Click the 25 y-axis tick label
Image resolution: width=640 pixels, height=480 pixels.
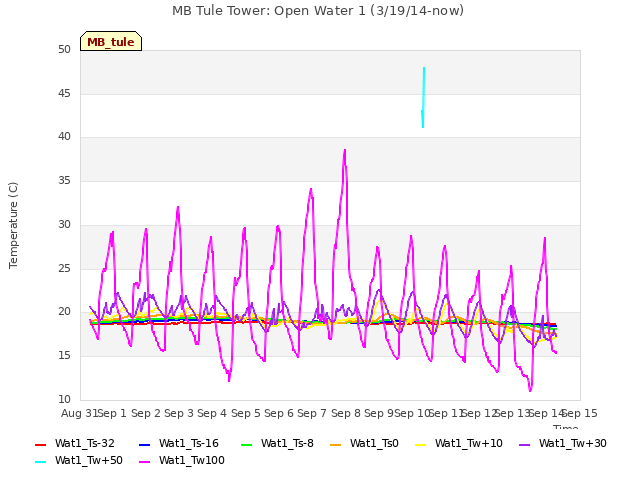coord(64,268)
